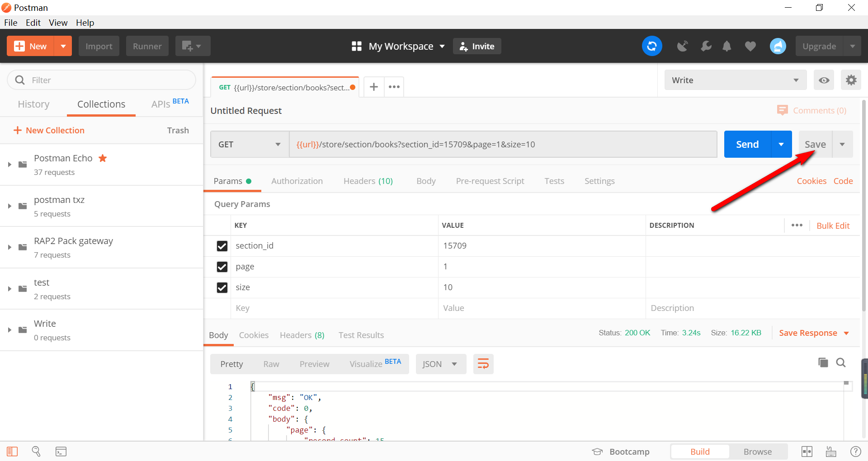Viewport: 868px width, 461px height.
Task: Open the Authorization tab
Action: [297, 181]
